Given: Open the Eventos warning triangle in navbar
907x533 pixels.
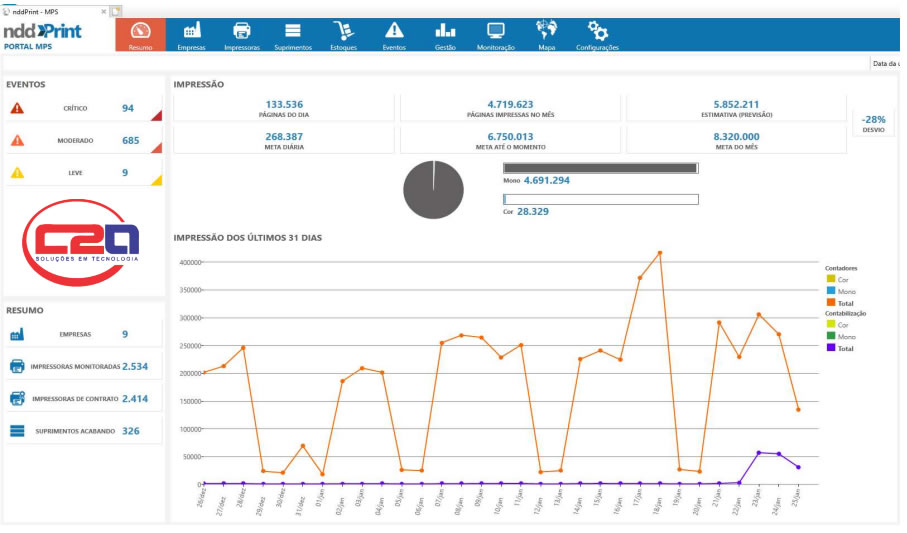Looking at the screenshot, I should (x=394, y=30).
